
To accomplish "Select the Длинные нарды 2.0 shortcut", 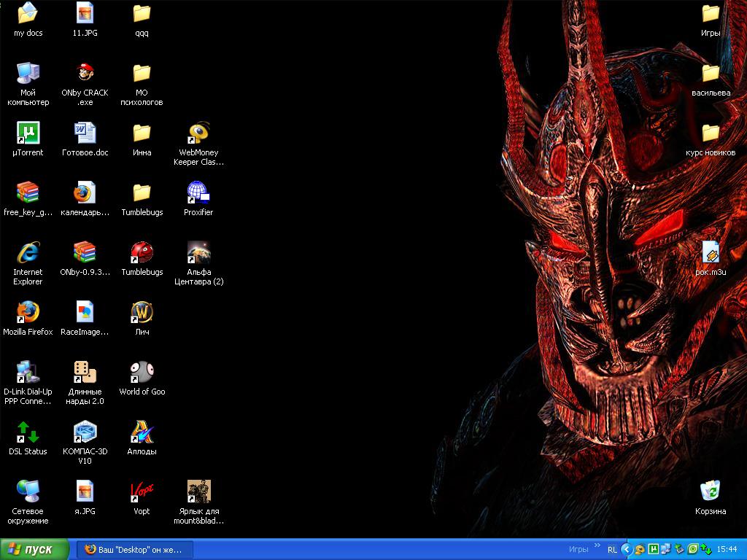I will click(x=85, y=372).
